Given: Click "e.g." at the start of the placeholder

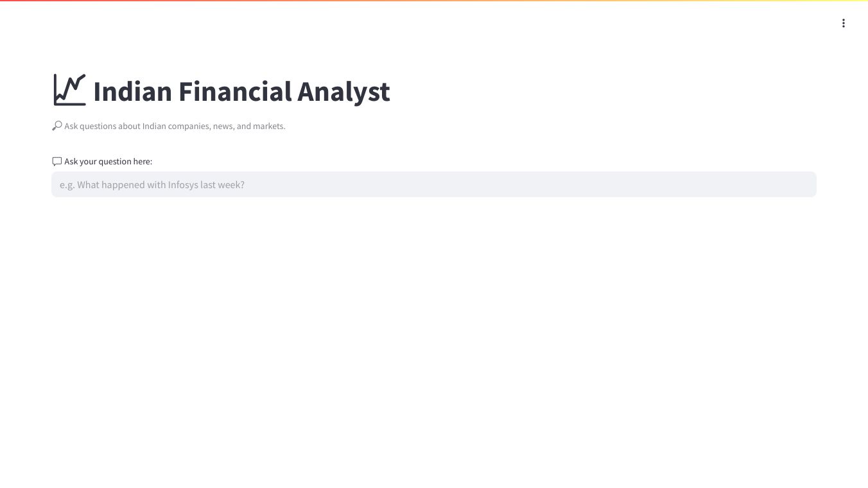Looking at the screenshot, I should [67, 185].
